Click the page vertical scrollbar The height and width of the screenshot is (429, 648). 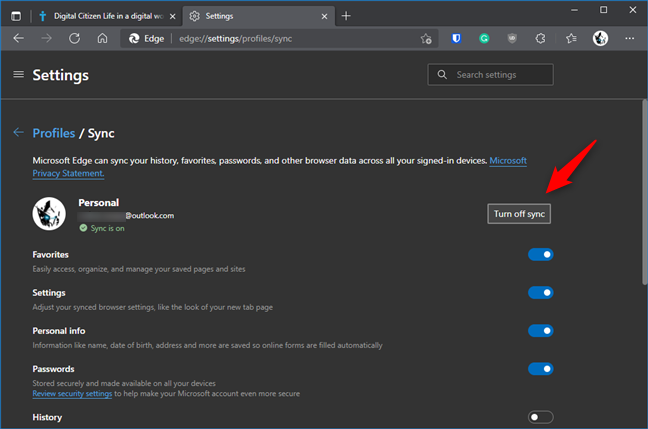pyautogui.click(x=644, y=192)
